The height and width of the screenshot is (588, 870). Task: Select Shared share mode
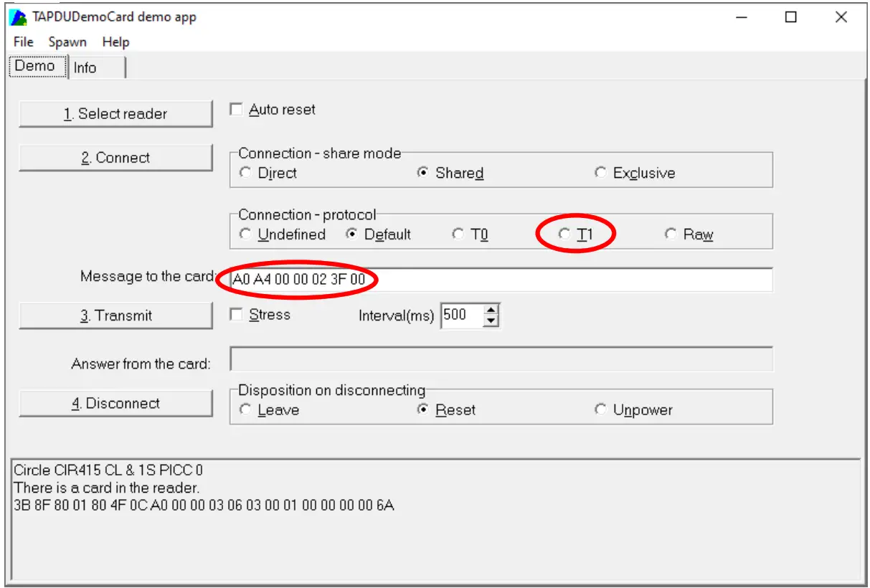(450, 173)
